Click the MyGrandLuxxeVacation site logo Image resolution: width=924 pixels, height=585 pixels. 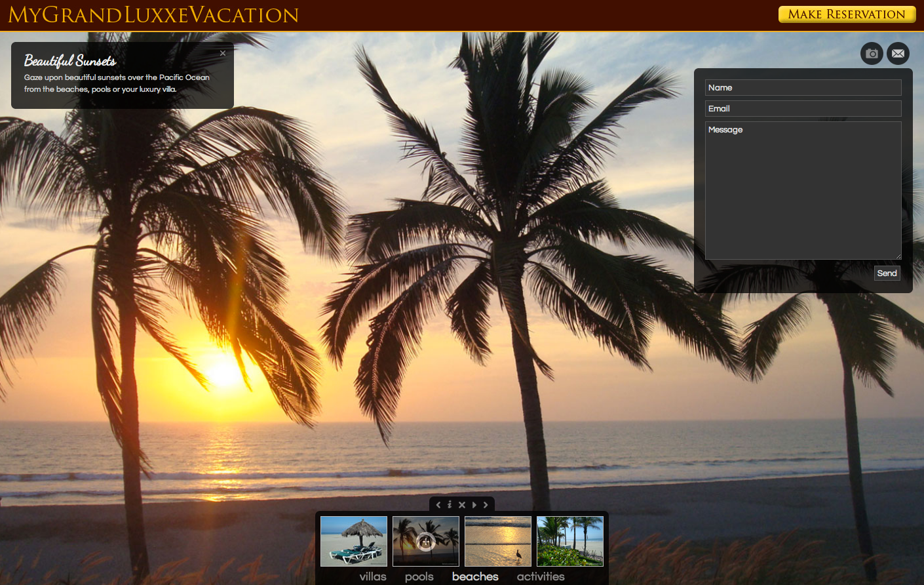pos(153,15)
